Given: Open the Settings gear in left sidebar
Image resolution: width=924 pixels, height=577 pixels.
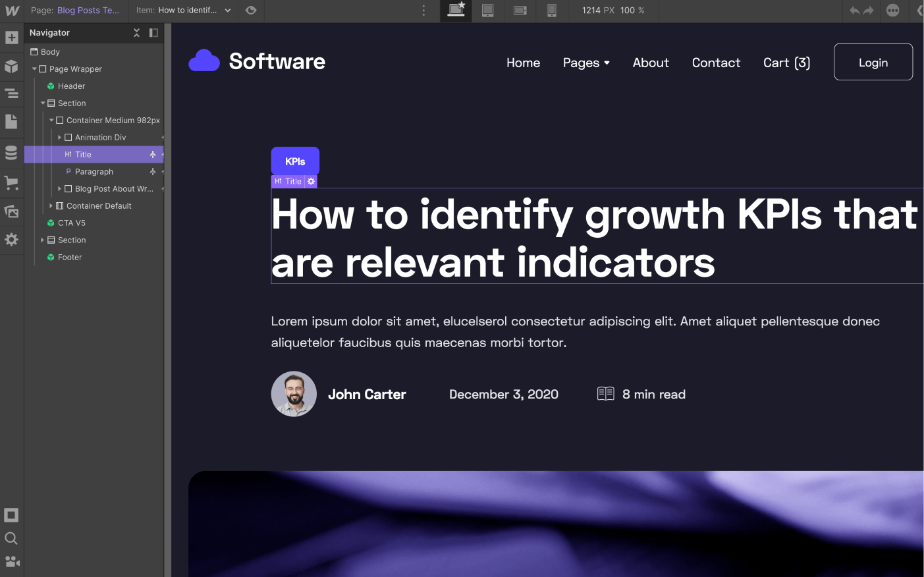Looking at the screenshot, I should pyautogui.click(x=11, y=240).
